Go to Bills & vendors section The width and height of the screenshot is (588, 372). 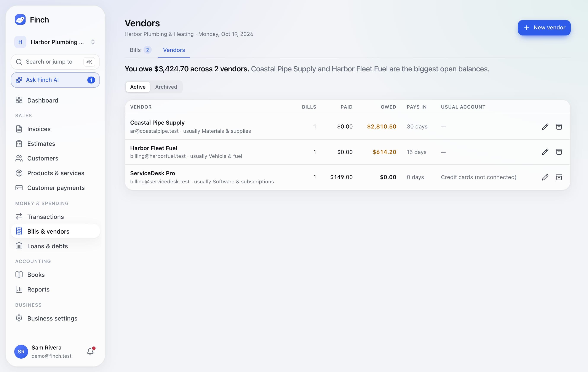click(55, 231)
